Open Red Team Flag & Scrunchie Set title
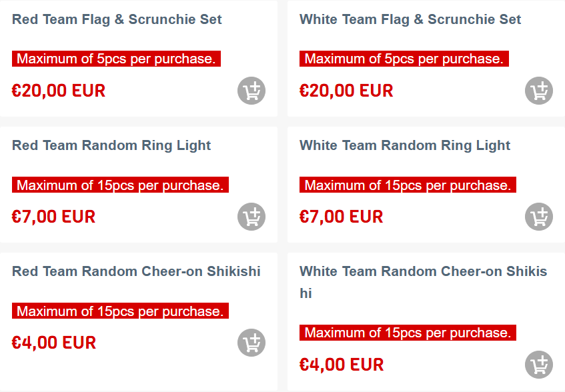 pyautogui.click(x=117, y=19)
